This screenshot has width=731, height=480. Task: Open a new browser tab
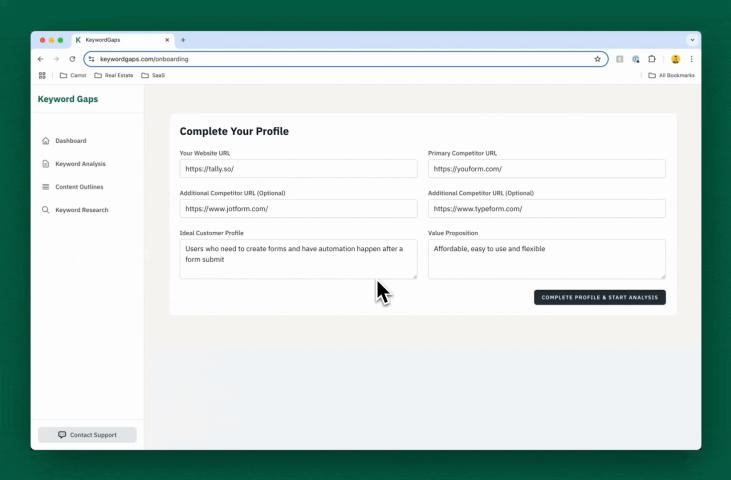click(x=183, y=40)
